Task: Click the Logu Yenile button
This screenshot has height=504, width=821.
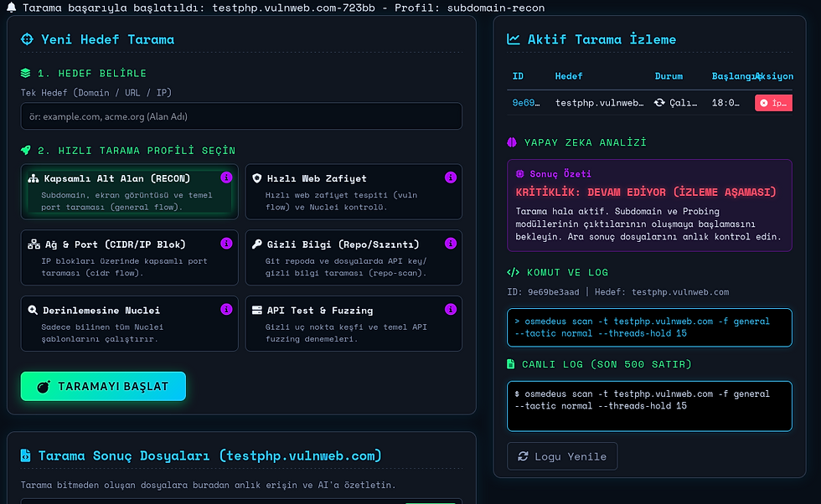Action: pyautogui.click(x=562, y=456)
